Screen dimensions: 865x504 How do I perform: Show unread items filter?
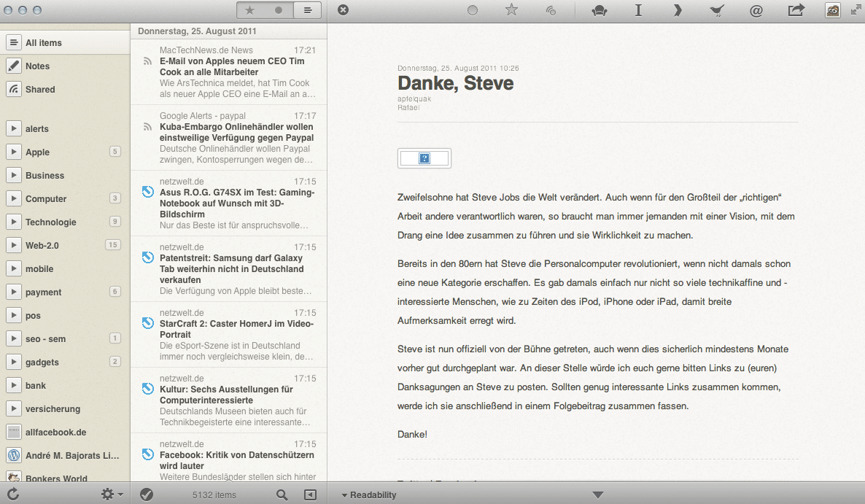(279, 10)
